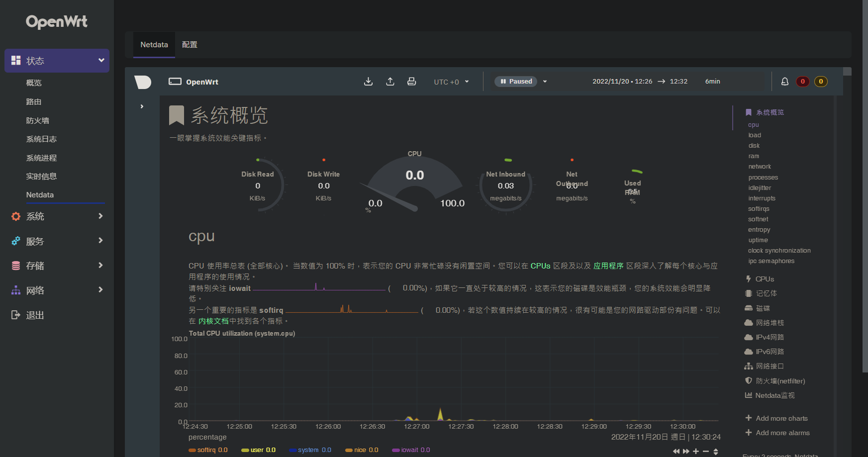Click the 退出 logout icon

pyautogui.click(x=16, y=315)
